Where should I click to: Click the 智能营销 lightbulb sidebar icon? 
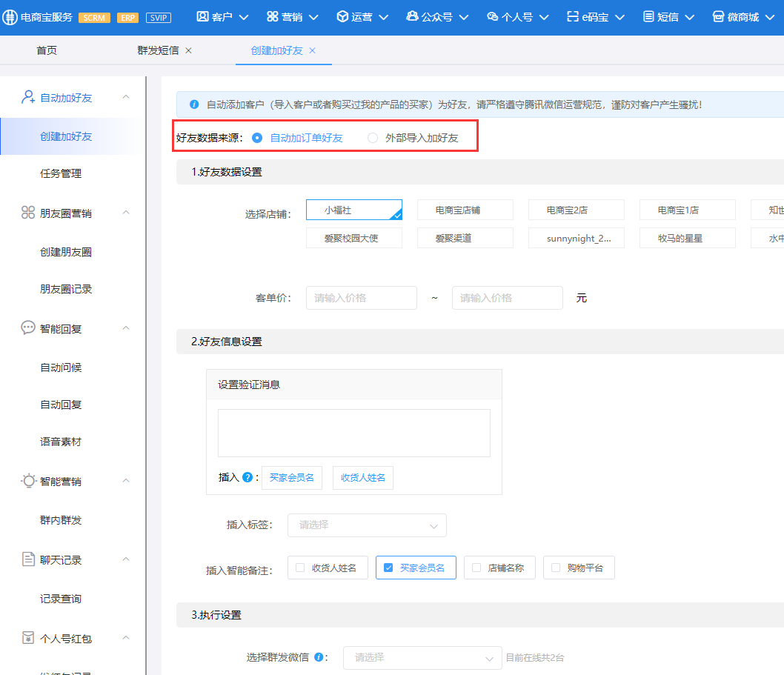tap(28, 480)
